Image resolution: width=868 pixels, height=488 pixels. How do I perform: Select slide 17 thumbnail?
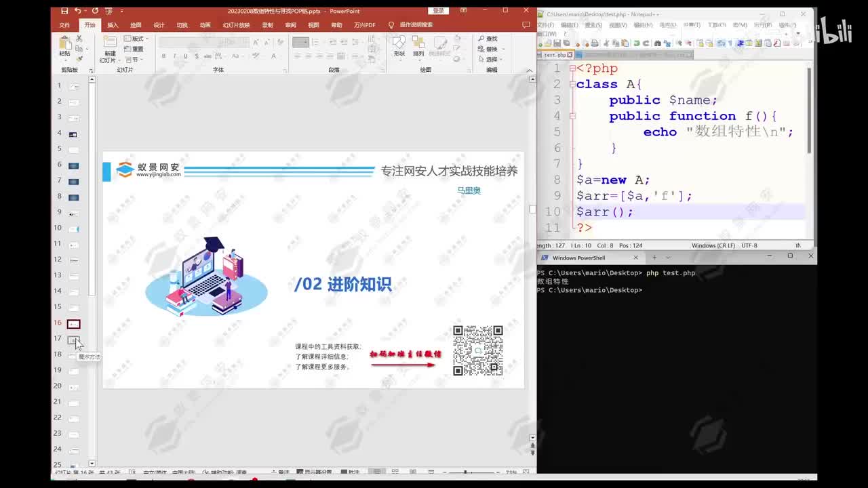pyautogui.click(x=73, y=340)
